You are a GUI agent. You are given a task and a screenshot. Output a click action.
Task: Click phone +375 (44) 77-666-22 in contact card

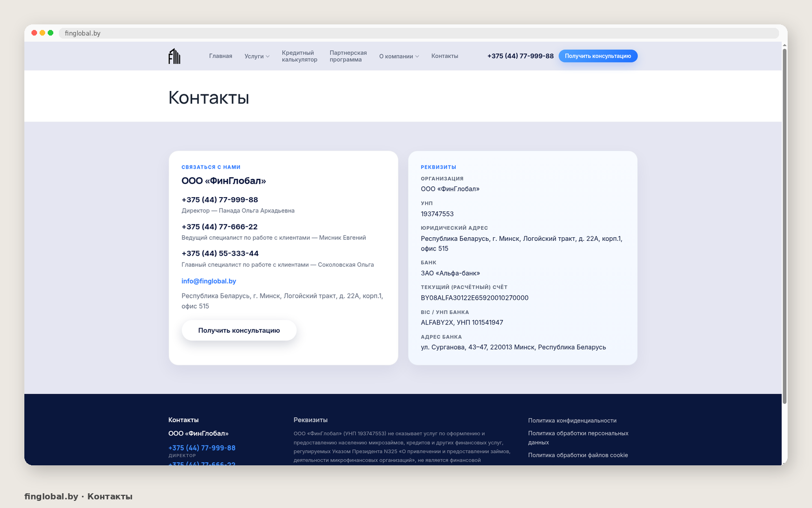[x=220, y=227]
